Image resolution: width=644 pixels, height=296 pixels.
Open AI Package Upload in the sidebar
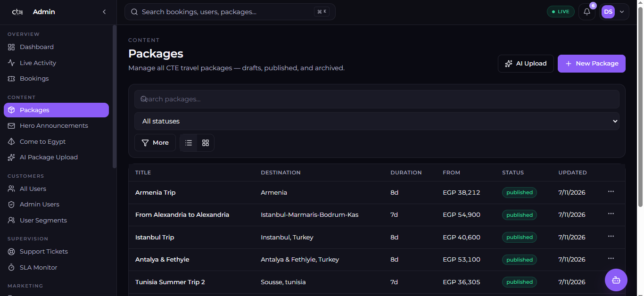tap(56, 157)
